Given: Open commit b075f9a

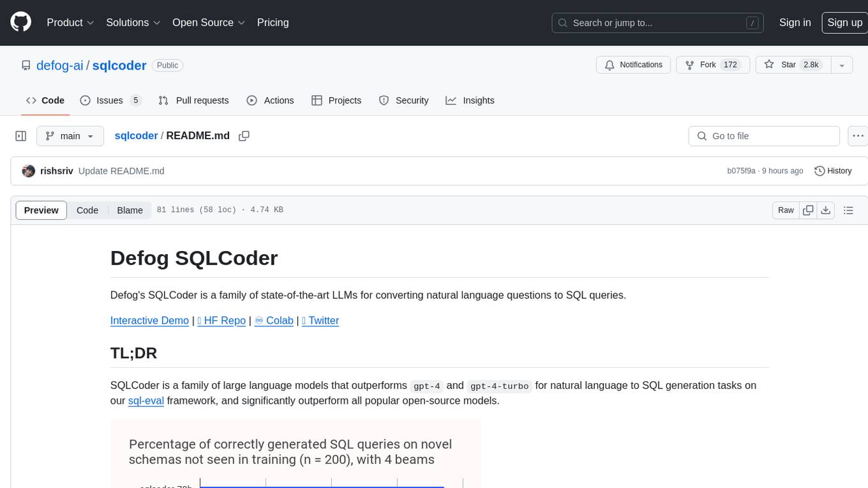Looking at the screenshot, I should [x=741, y=171].
